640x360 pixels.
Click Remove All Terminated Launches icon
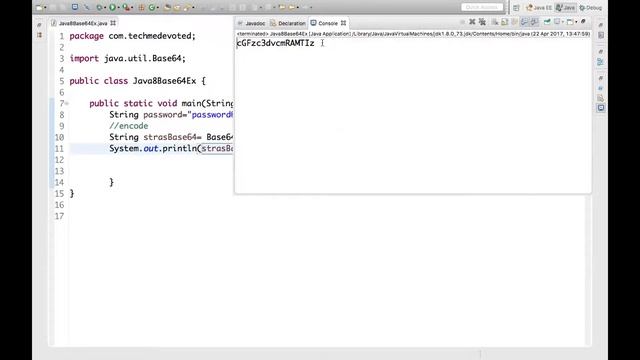[x=482, y=22]
